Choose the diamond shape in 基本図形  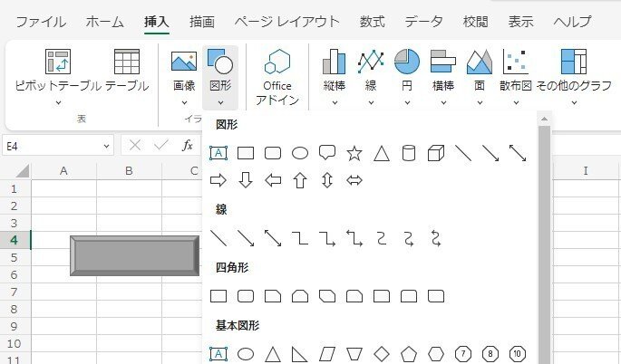click(x=382, y=354)
